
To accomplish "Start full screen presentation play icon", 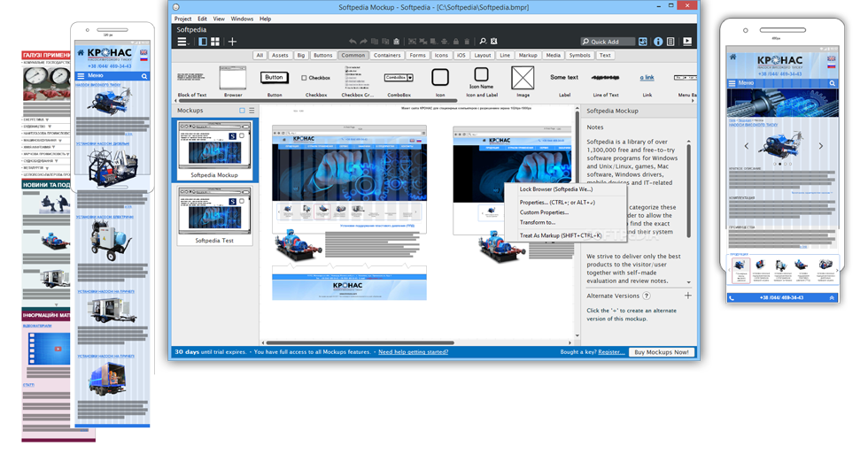I will 687,42.
